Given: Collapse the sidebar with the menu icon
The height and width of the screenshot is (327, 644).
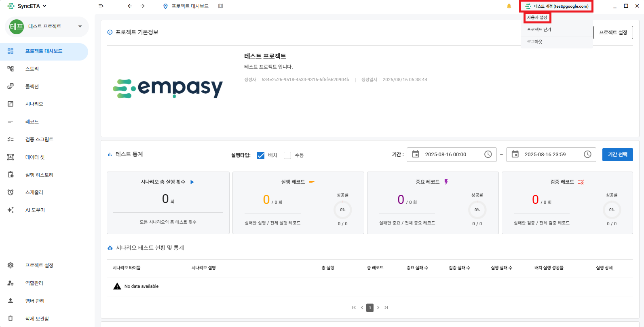Looking at the screenshot, I should coord(101,6).
